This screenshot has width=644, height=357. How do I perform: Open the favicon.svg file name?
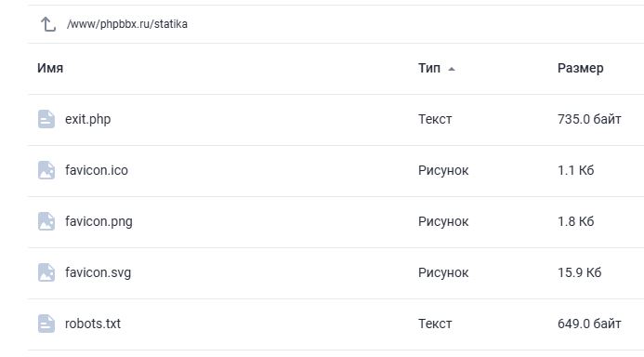point(98,272)
